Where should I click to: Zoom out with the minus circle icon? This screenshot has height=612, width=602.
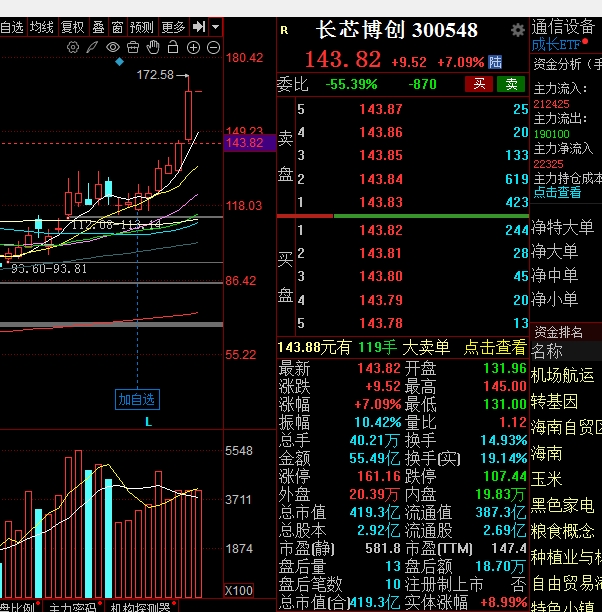[213, 48]
